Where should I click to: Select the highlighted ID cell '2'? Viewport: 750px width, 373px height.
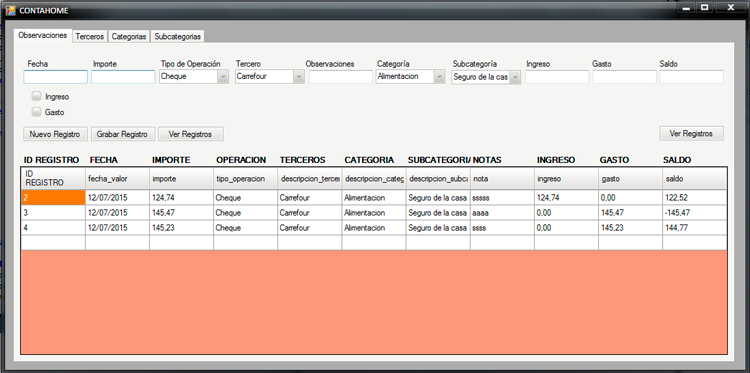pyautogui.click(x=53, y=197)
